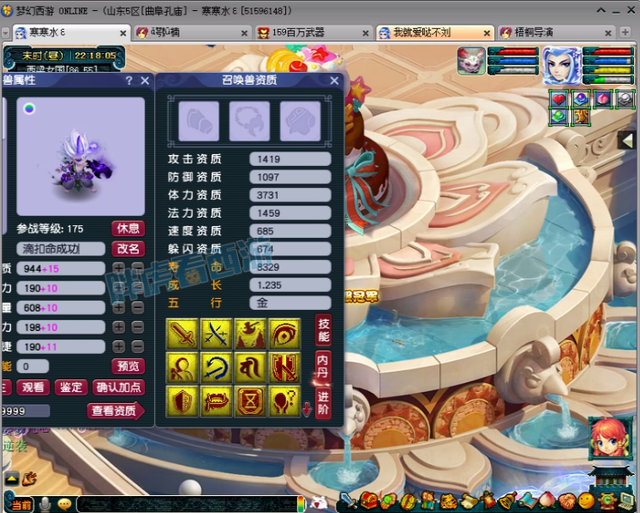Click the crossed swords skill icon
Image resolution: width=640 pixels, height=513 pixels.
pyautogui.click(x=216, y=334)
